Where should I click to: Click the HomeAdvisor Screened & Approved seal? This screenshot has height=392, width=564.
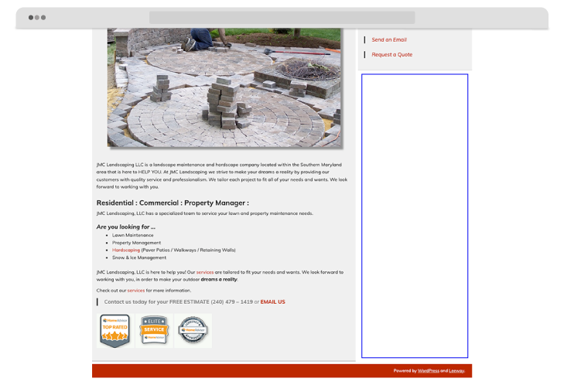pos(193,330)
